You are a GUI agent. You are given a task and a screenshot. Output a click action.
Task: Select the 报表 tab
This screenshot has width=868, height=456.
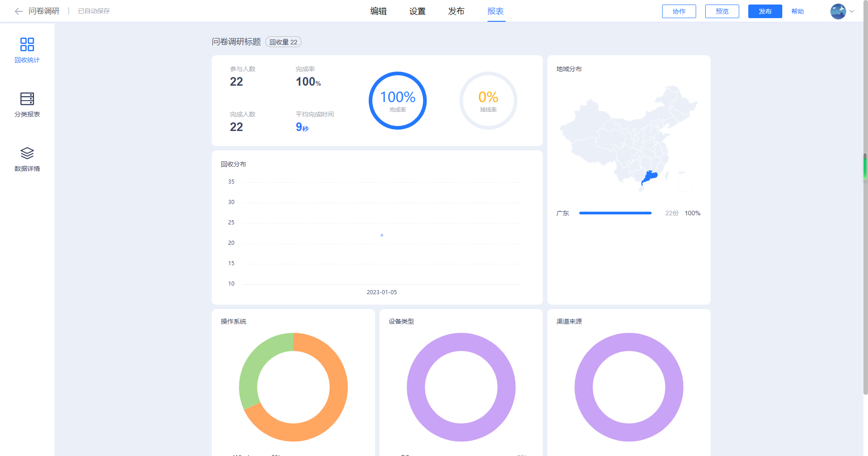click(x=496, y=11)
